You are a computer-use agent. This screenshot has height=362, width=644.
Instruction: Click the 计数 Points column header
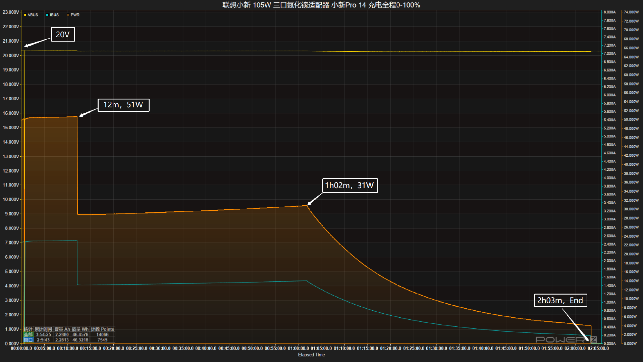click(x=102, y=329)
